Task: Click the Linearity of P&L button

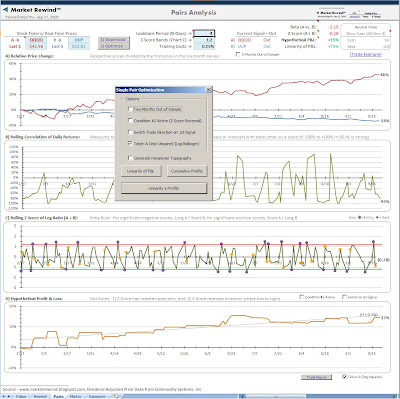Action: (x=140, y=171)
